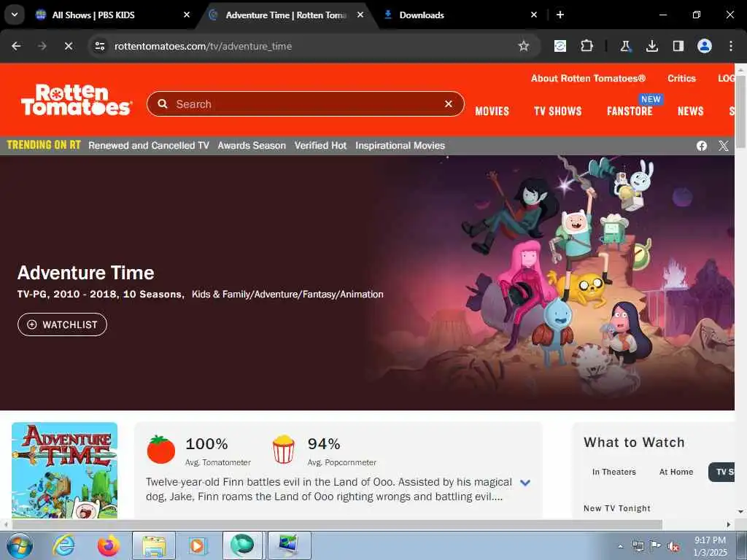Click the Rotten Tomatoes logo

tap(76, 99)
